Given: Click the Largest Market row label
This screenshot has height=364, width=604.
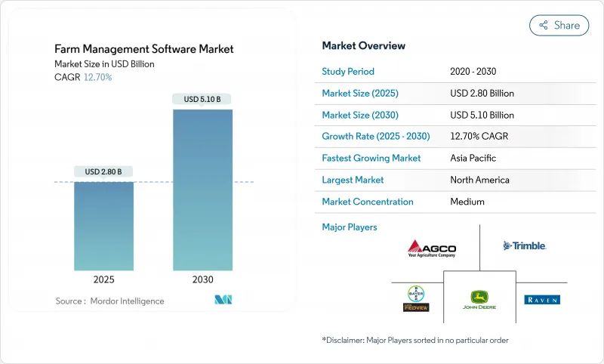Looking at the screenshot, I should point(353,180).
